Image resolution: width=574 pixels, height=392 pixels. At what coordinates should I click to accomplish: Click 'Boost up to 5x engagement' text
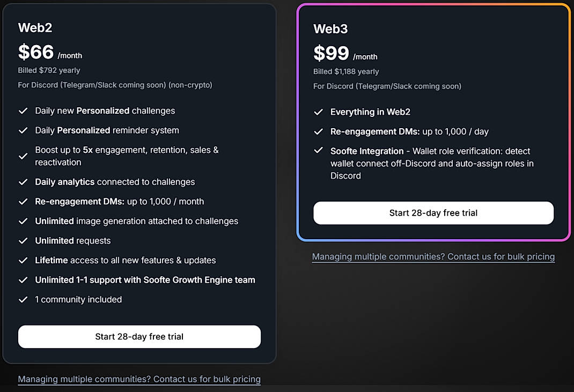tap(127, 156)
